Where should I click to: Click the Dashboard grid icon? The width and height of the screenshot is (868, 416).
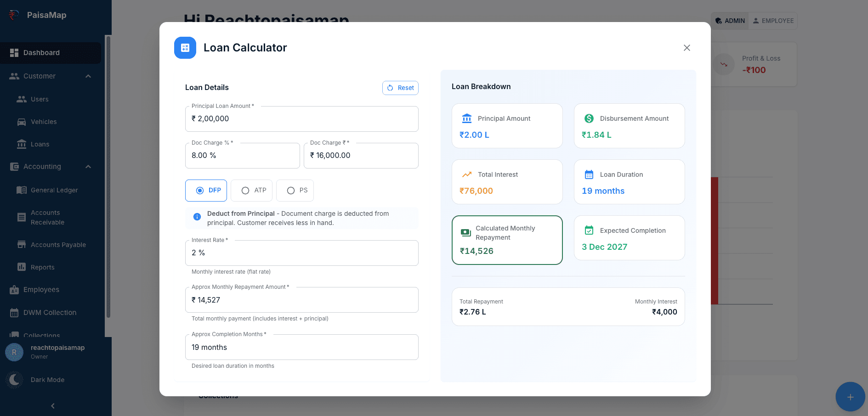tap(14, 53)
